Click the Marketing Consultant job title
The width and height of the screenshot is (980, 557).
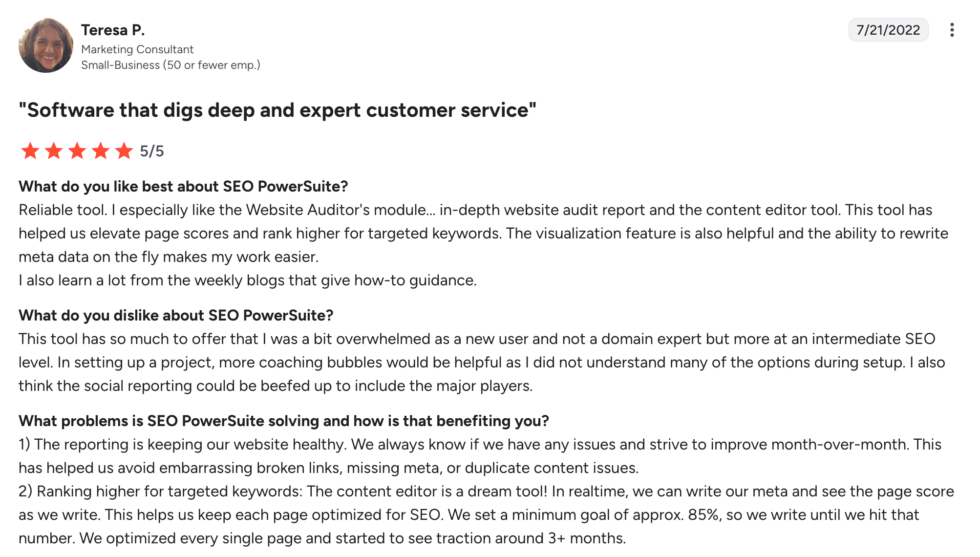pyautogui.click(x=137, y=49)
